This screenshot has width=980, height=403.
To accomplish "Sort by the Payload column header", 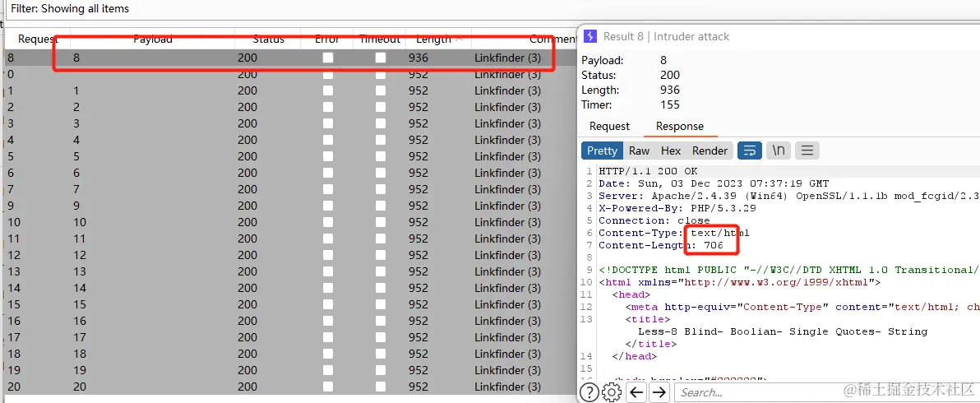I will click(x=152, y=39).
